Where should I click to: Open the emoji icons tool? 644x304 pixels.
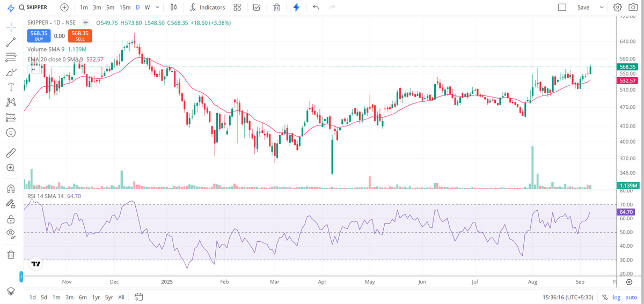[11, 132]
